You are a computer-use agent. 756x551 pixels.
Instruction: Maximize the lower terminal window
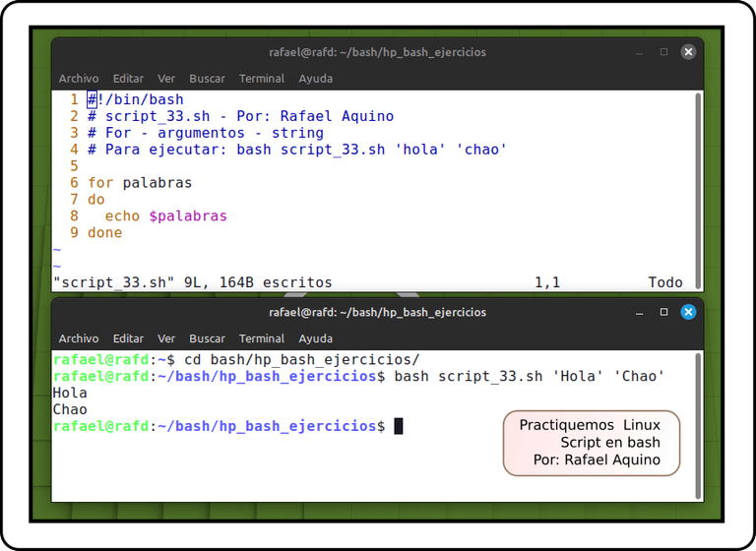(663, 312)
